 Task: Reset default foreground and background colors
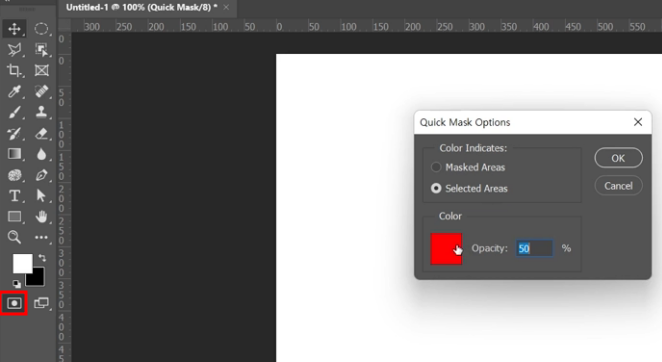[x=16, y=284]
